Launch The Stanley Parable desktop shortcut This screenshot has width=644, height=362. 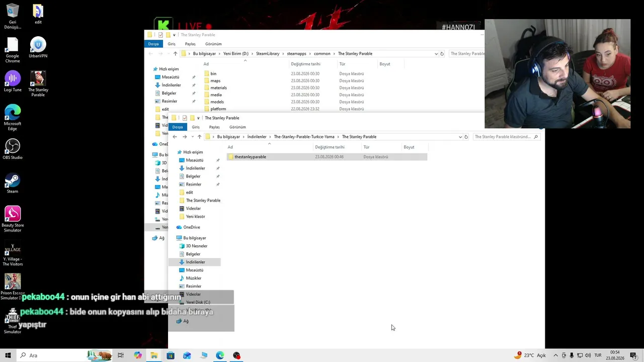click(x=38, y=84)
